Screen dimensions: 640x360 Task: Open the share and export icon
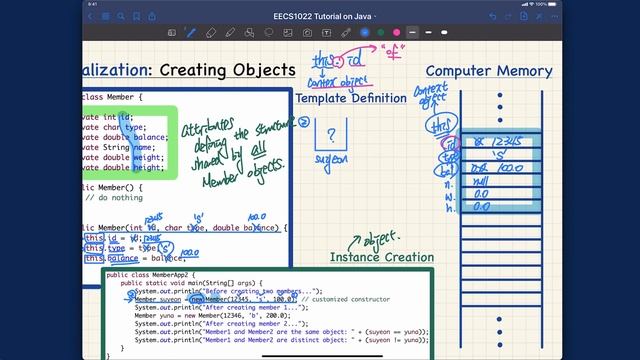click(152, 16)
